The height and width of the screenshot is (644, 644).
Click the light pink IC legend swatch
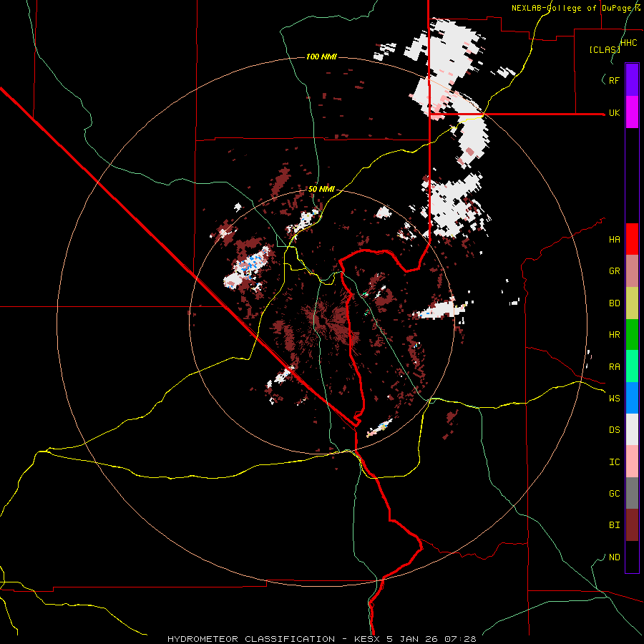(x=632, y=462)
